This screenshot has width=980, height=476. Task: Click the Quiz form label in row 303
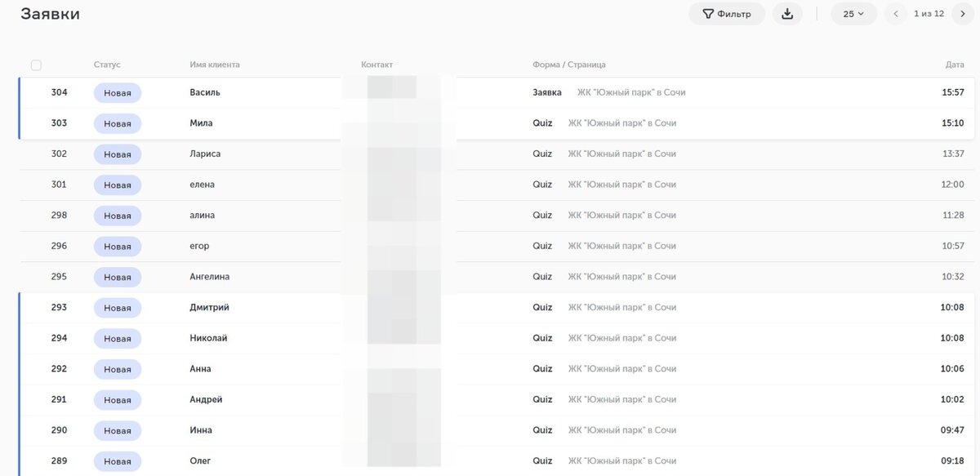542,123
